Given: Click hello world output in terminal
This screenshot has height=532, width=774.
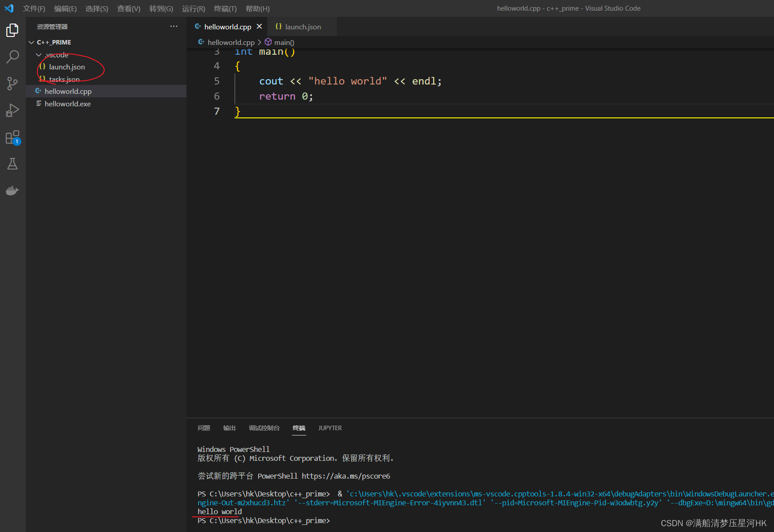Looking at the screenshot, I should coord(220,512).
